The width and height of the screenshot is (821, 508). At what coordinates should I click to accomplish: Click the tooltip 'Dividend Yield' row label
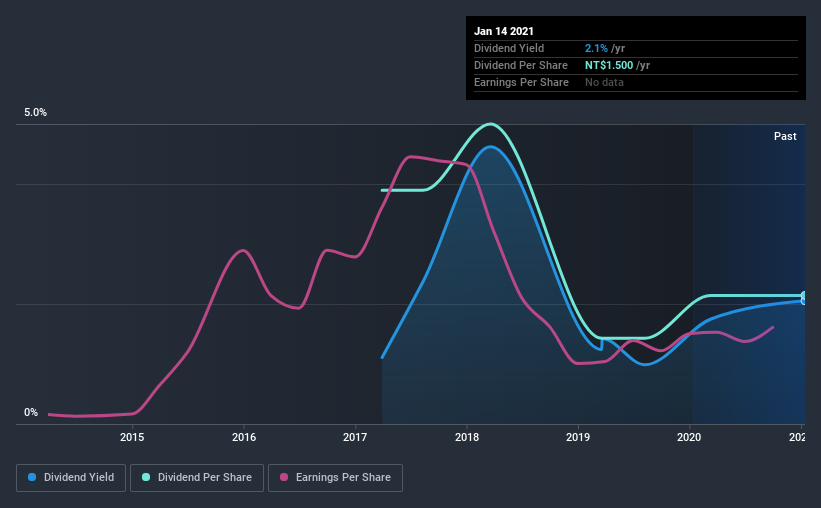[509, 48]
